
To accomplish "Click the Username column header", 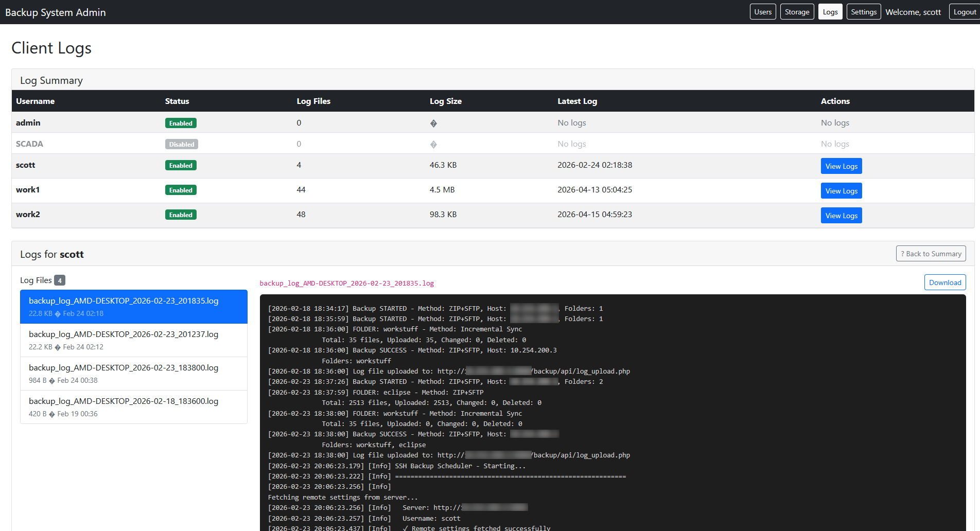I will (x=35, y=101).
